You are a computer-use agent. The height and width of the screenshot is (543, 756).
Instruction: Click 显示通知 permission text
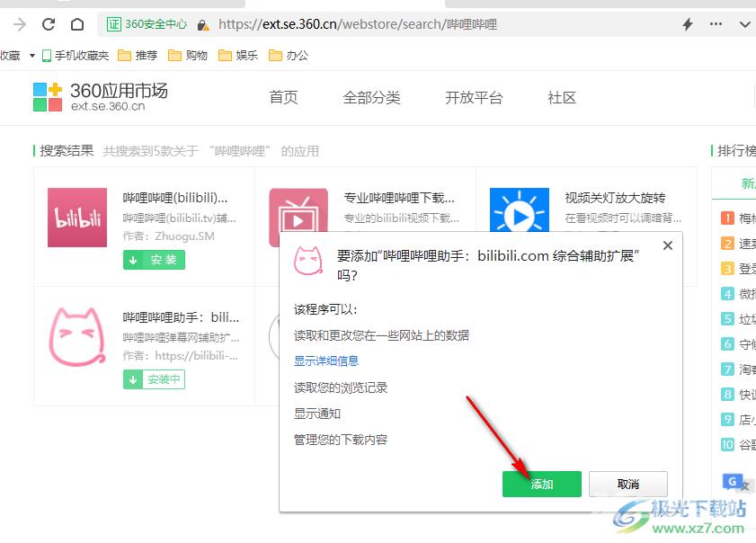(317, 414)
